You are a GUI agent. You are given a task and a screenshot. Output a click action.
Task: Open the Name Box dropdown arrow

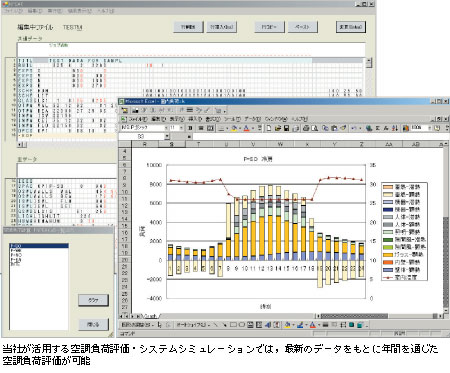pos(167,136)
